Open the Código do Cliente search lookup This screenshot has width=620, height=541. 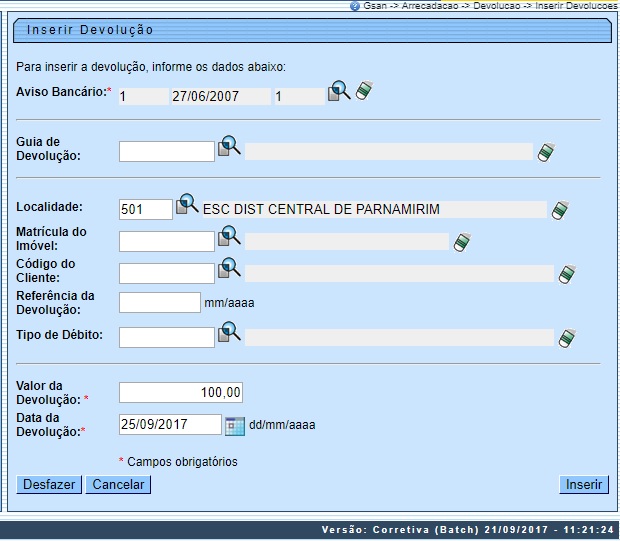[x=229, y=268]
